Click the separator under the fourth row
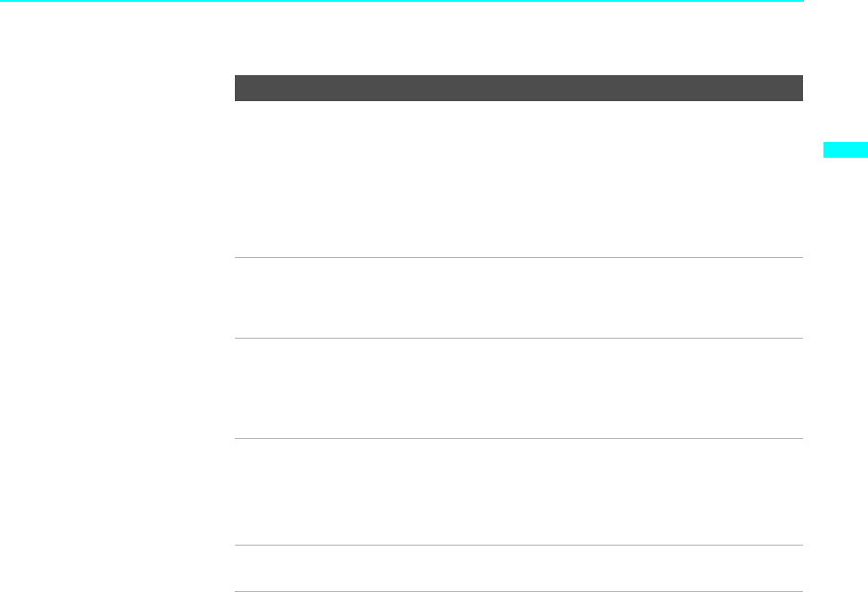The height and width of the screenshot is (592, 868). pyautogui.click(x=518, y=545)
